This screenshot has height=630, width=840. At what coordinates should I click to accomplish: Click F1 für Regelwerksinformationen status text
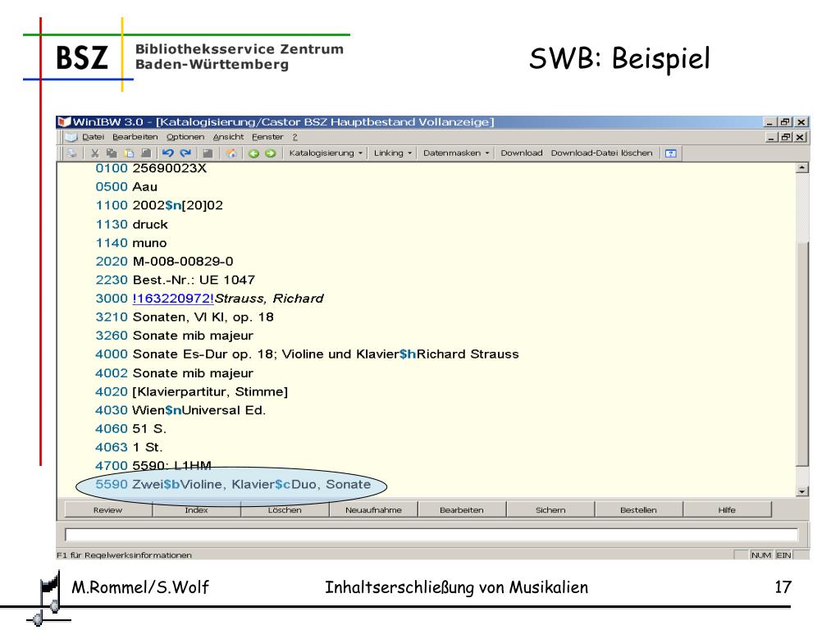(x=124, y=555)
